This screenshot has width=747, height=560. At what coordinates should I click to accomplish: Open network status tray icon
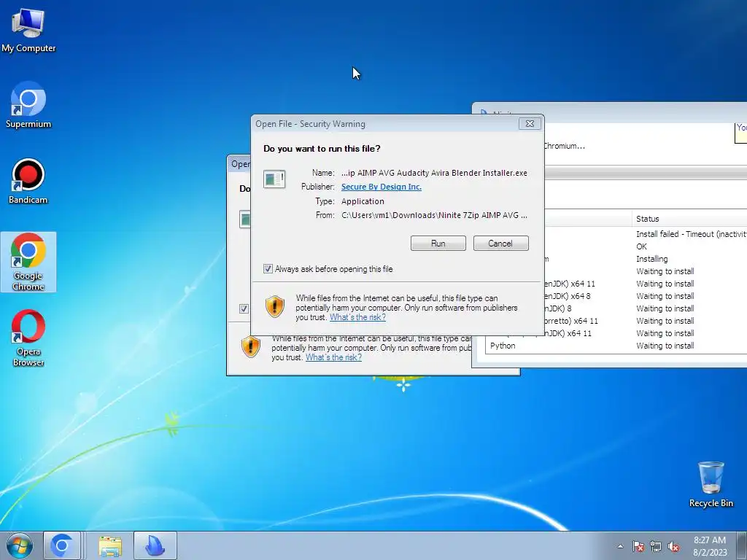point(656,546)
